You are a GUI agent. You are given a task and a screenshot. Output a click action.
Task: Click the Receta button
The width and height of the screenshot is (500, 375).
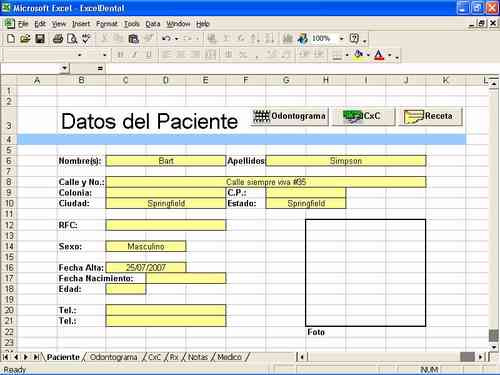(x=431, y=116)
